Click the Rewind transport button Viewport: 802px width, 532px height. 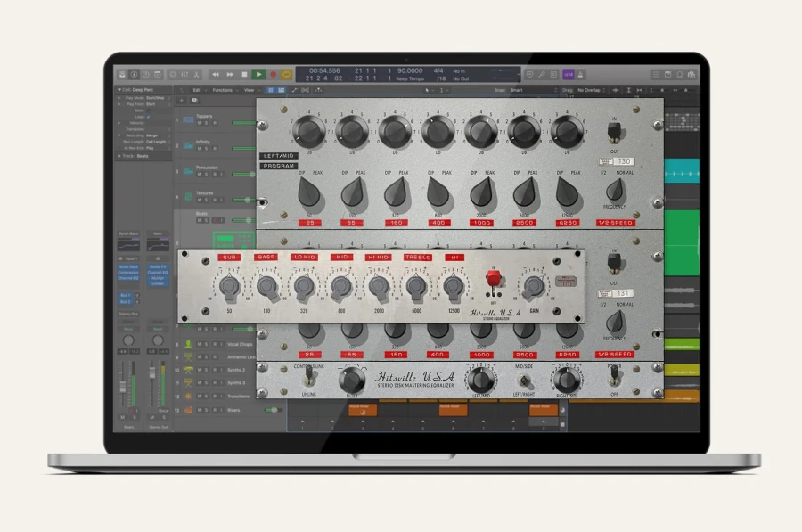pos(216,75)
